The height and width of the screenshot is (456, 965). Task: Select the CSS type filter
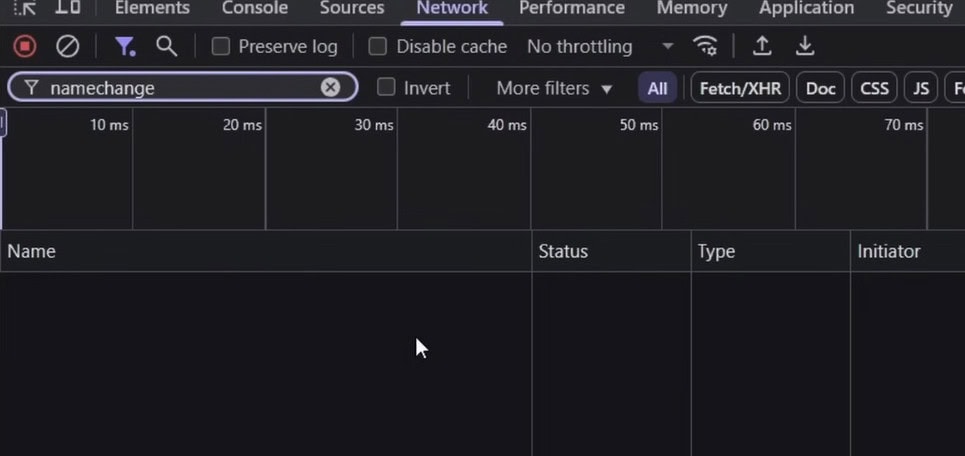(x=874, y=88)
